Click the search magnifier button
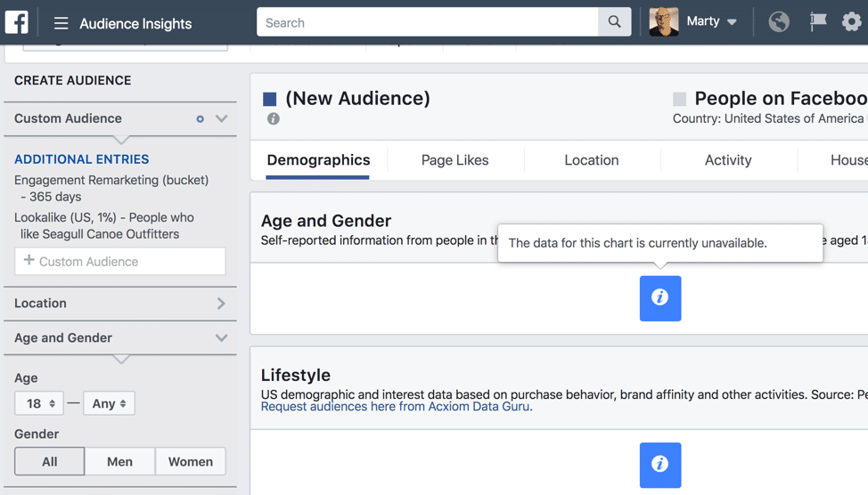Screen dimensions: 868x495 click(x=615, y=21)
